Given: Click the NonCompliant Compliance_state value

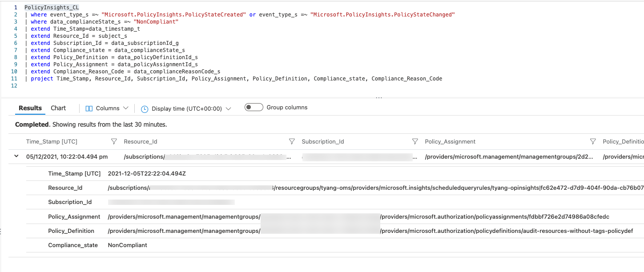Looking at the screenshot, I should point(128,245).
